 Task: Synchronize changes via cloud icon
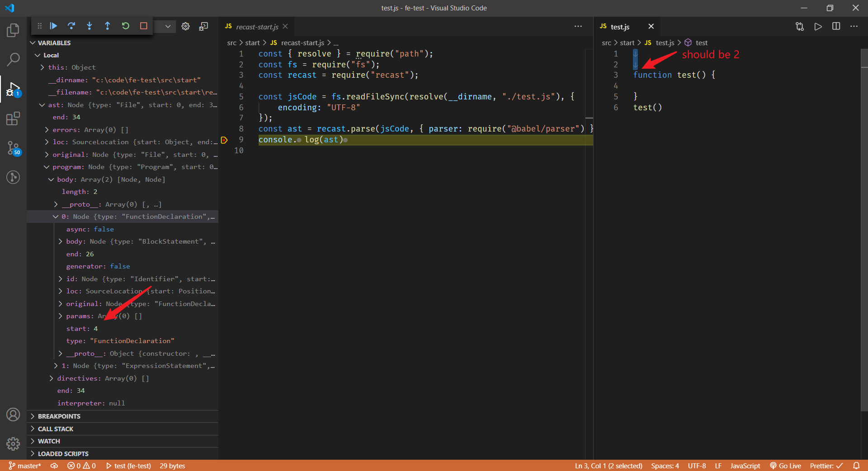(54, 466)
